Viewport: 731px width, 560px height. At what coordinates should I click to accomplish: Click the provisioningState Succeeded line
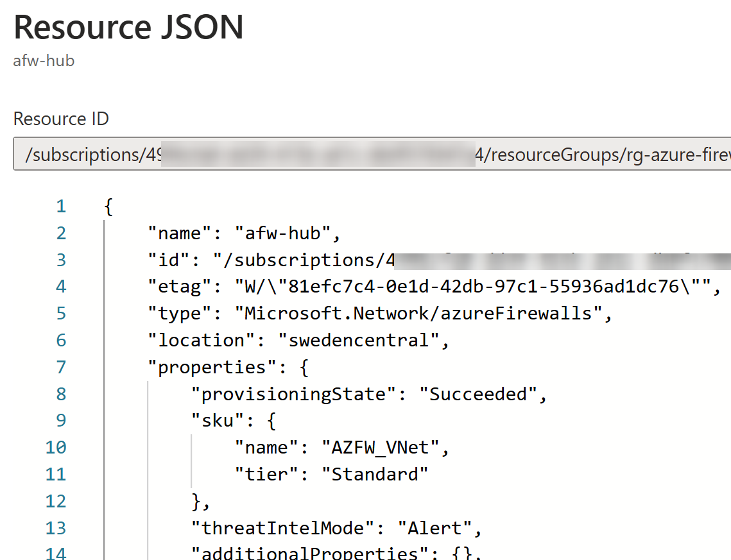[x=369, y=394]
